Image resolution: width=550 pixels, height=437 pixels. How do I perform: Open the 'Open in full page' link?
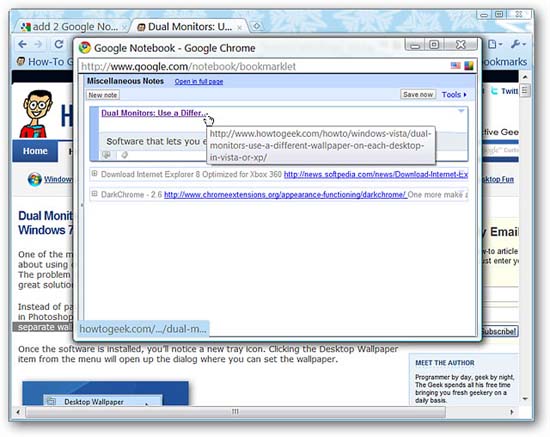[199, 81]
